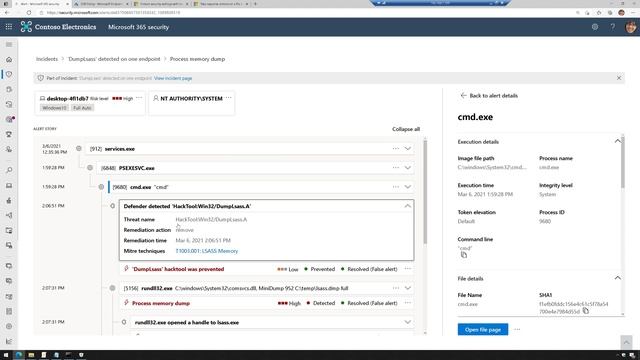Reload the page with browser refresh
Viewport: 640px width, 360px height.
coord(29,13)
